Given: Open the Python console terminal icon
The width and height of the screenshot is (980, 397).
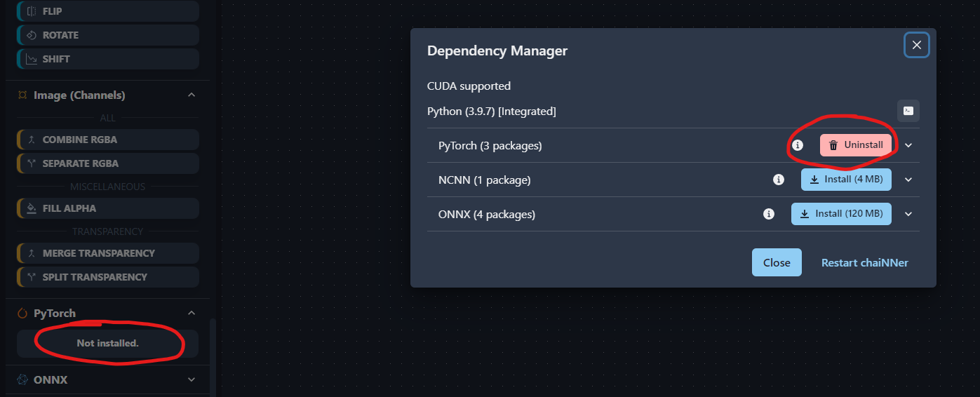Looking at the screenshot, I should pyautogui.click(x=908, y=111).
